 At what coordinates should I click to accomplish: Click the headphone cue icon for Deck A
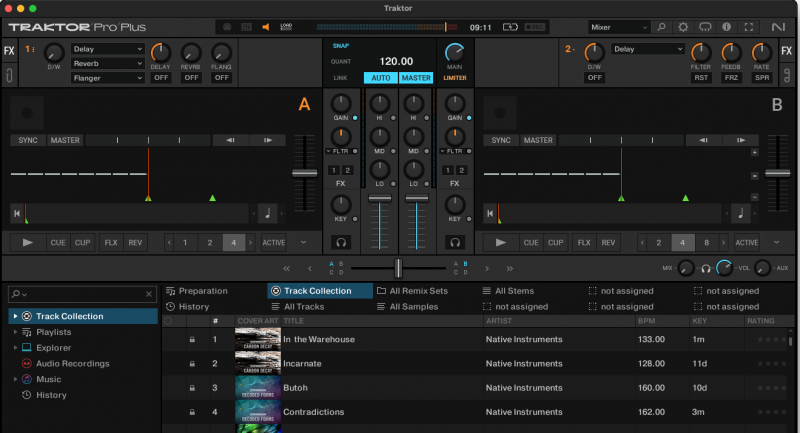pos(341,242)
